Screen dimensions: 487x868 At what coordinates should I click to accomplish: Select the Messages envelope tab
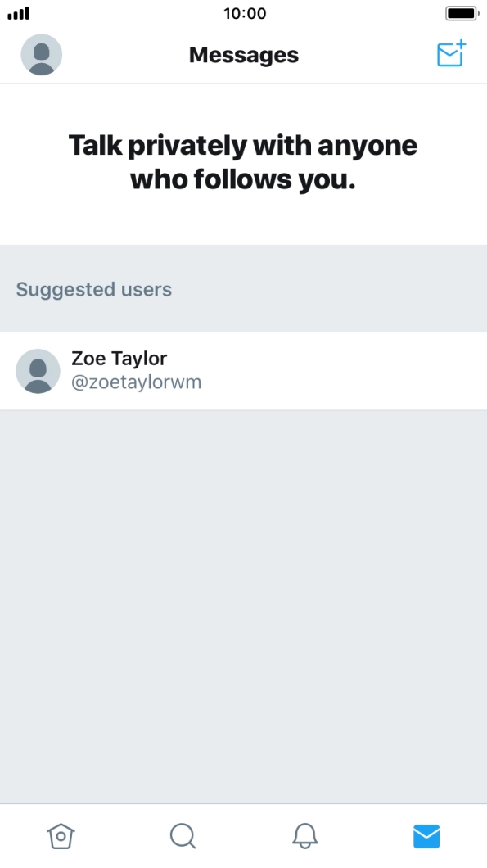pos(426,836)
